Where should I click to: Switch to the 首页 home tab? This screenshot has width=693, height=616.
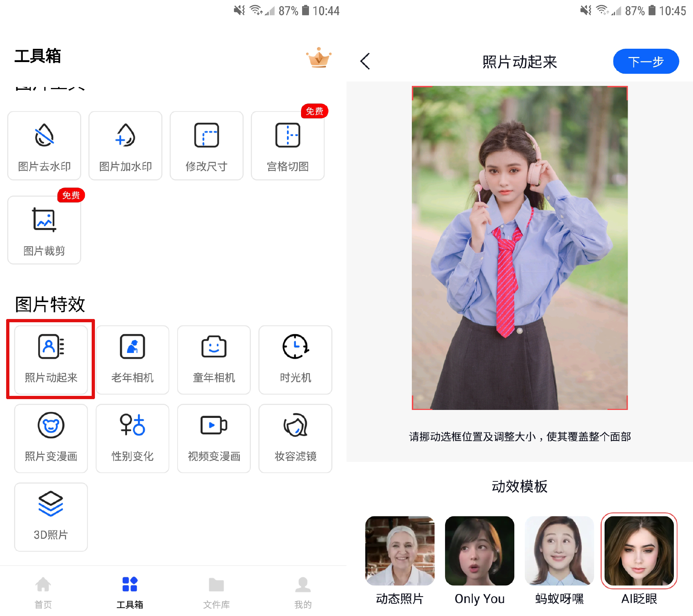[43, 592]
